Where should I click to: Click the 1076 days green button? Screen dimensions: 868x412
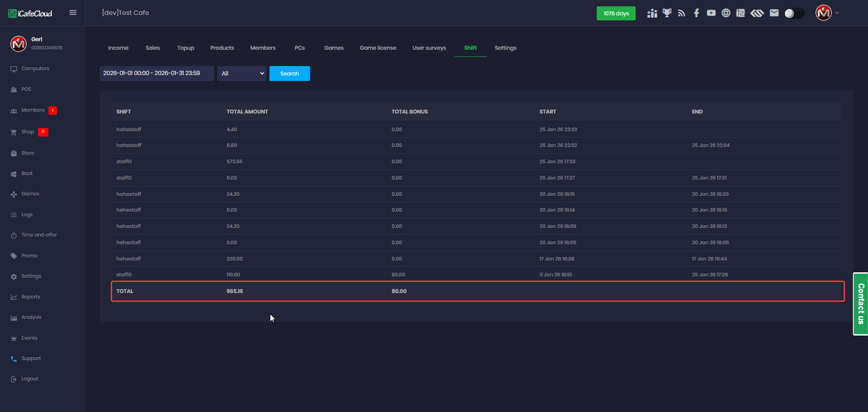point(616,14)
